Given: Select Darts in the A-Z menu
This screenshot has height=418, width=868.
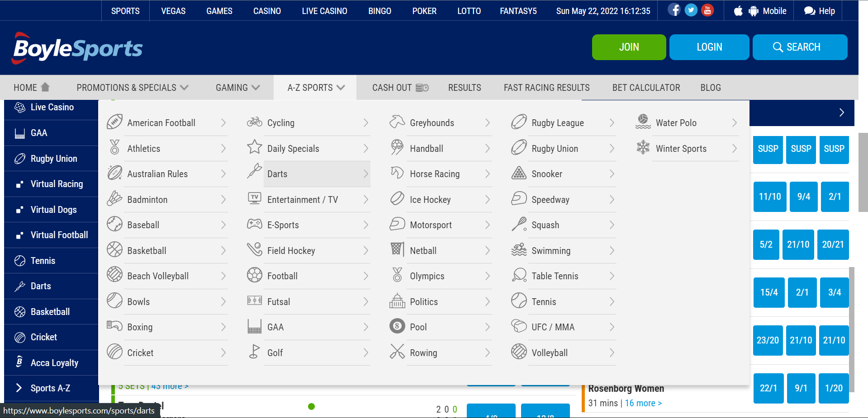Looking at the screenshot, I should coord(277,174).
